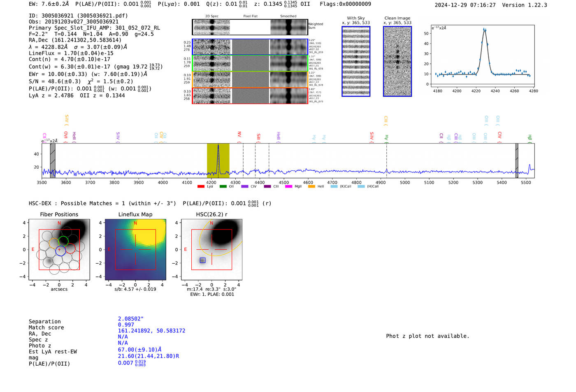Click the s/b: 4.57 +/- 0.019 caption

(135, 289)
